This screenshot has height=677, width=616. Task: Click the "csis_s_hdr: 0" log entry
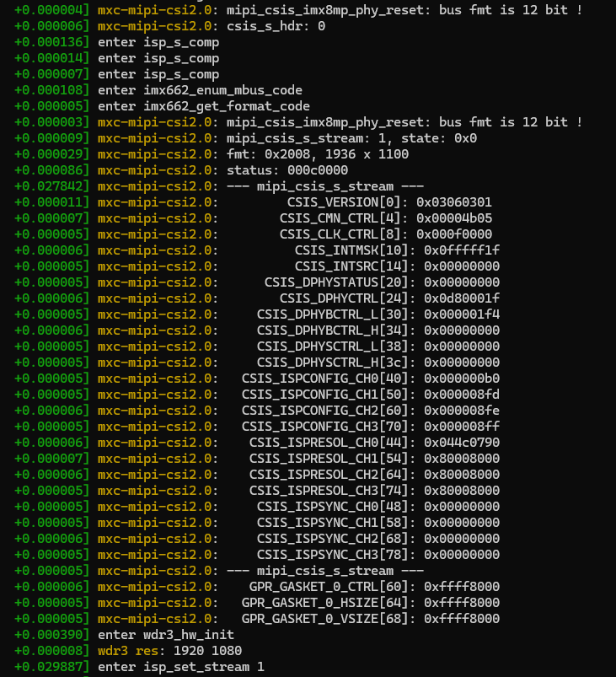276,26
